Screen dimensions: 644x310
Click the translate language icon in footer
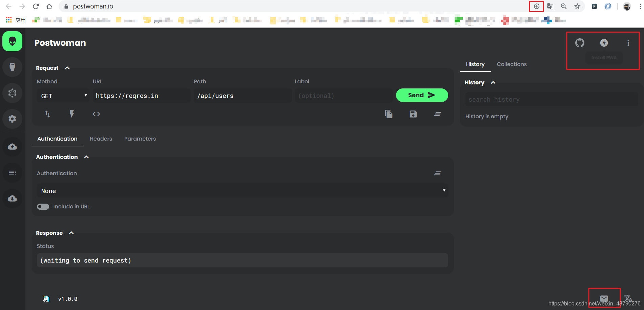coord(628,298)
